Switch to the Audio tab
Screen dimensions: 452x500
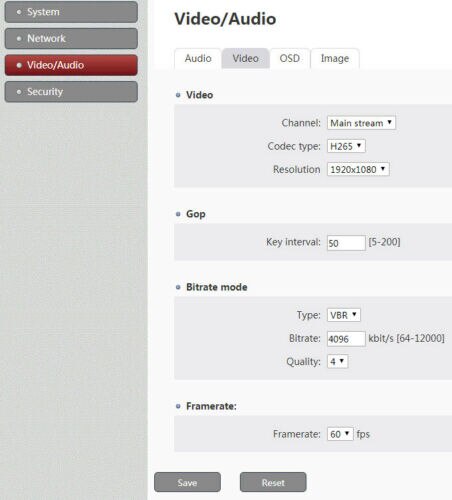[198, 58]
